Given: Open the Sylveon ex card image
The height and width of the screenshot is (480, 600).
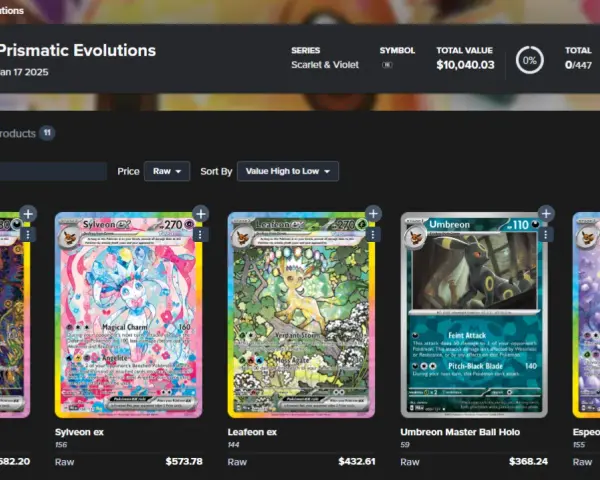Looking at the screenshot, I should tap(129, 315).
